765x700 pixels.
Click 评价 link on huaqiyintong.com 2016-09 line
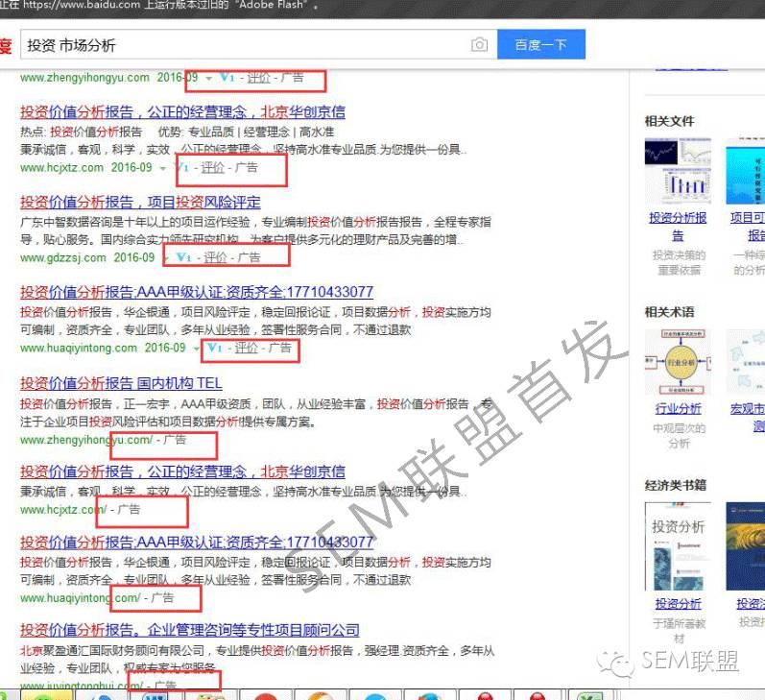(246, 348)
